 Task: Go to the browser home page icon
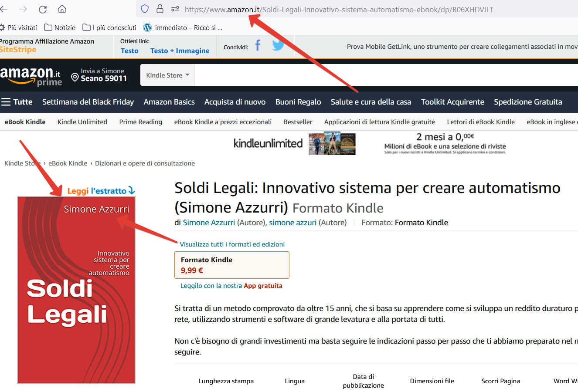click(x=62, y=9)
